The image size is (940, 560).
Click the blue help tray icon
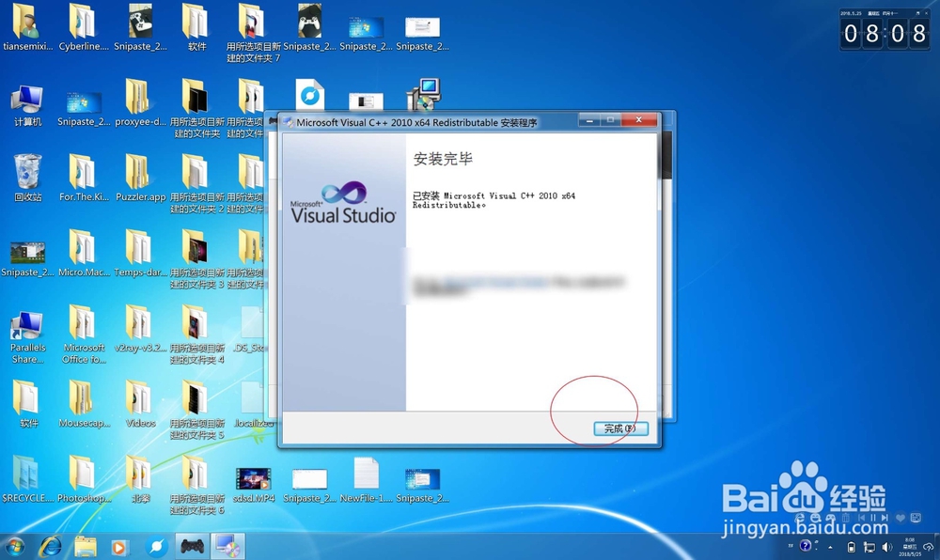[x=806, y=545]
